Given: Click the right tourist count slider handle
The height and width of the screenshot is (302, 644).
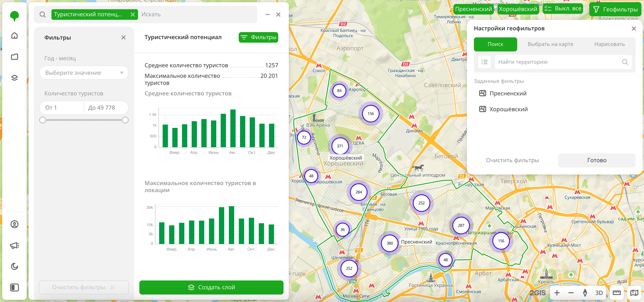Looking at the screenshot, I should [125, 120].
